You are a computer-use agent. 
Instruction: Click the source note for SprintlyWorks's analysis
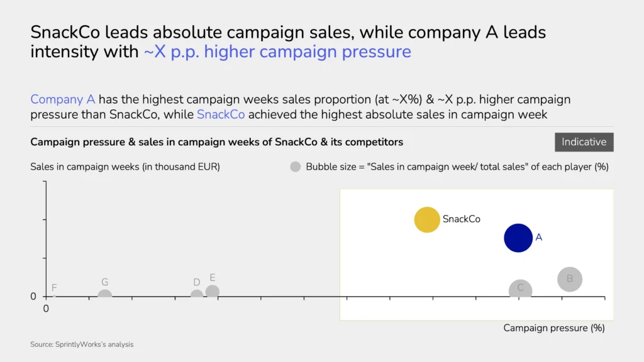tap(82, 344)
